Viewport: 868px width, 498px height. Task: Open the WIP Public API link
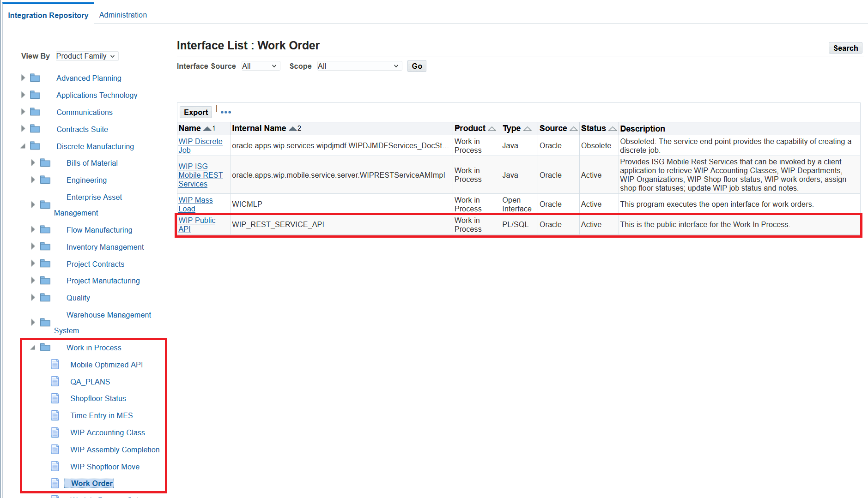coord(197,224)
